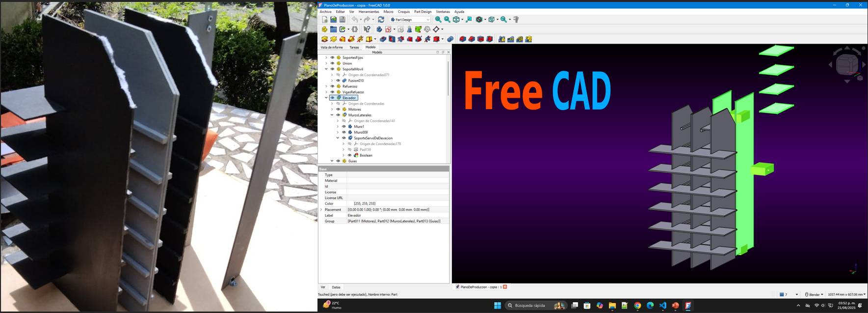Hide VigasRefuerzo with its eye icon
This screenshot has width=868, height=313.
pyautogui.click(x=332, y=92)
